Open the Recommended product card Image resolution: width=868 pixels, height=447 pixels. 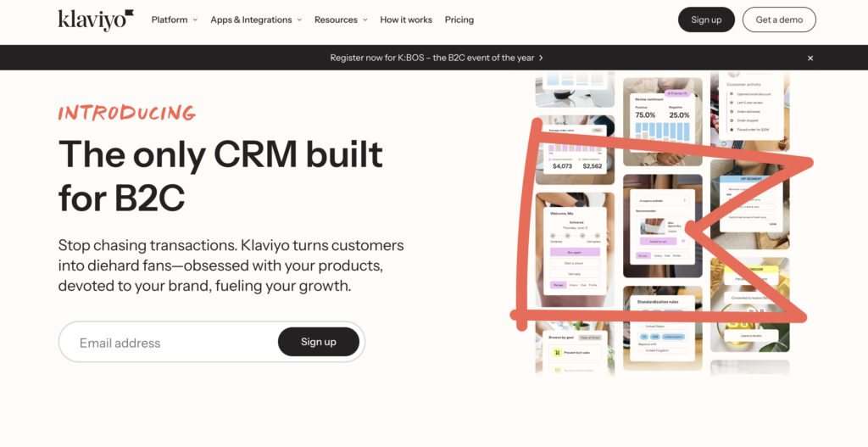(662, 226)
